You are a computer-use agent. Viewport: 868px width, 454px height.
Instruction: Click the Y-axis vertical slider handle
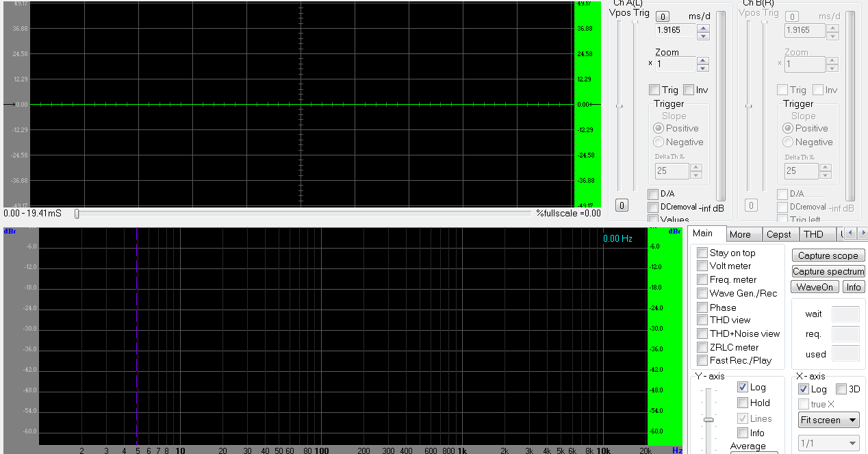(709, 419)
